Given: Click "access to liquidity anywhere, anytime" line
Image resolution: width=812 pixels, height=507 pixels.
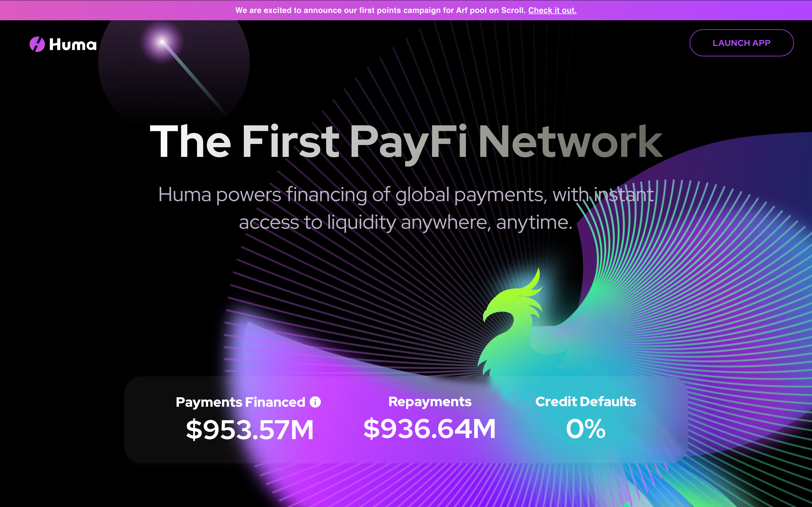Looking at the screenshot, I should [x=406, y=222].
